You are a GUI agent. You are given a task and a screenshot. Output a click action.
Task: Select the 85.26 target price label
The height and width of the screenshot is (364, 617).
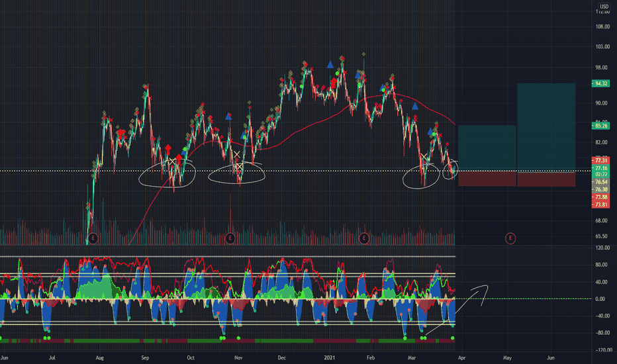point(601,126)
